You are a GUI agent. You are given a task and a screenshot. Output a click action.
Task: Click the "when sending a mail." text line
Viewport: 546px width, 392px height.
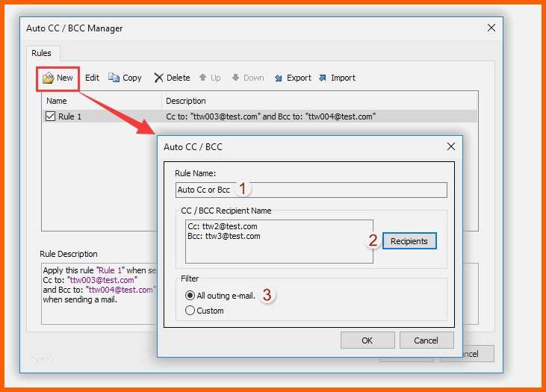[x=80, y=299]
